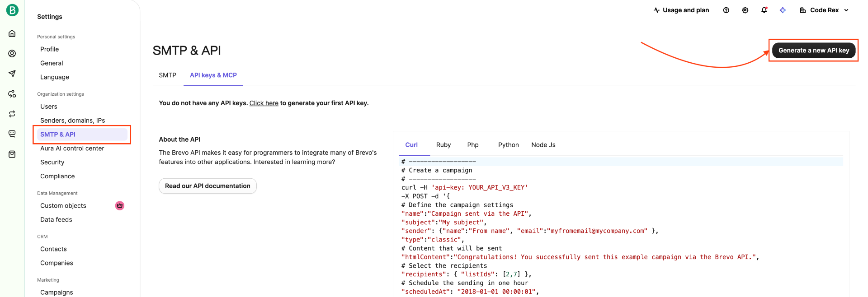Click the Brevo logo in the sidebar
Screen dimensions: 868x297
pos(12,10)
